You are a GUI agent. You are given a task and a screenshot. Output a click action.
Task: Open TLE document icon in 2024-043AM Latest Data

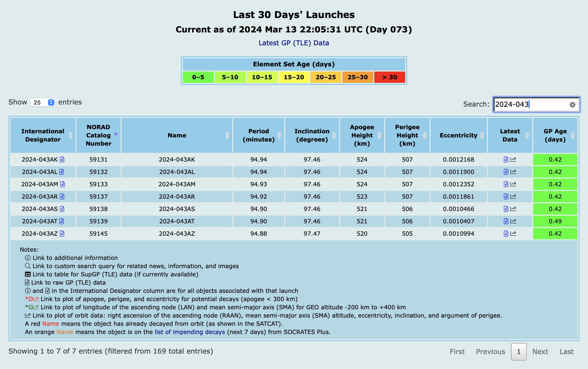[506, 184]
